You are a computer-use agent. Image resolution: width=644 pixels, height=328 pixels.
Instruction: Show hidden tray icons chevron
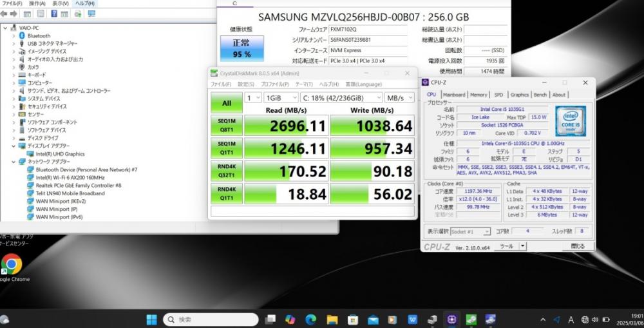tap(542, 320)
